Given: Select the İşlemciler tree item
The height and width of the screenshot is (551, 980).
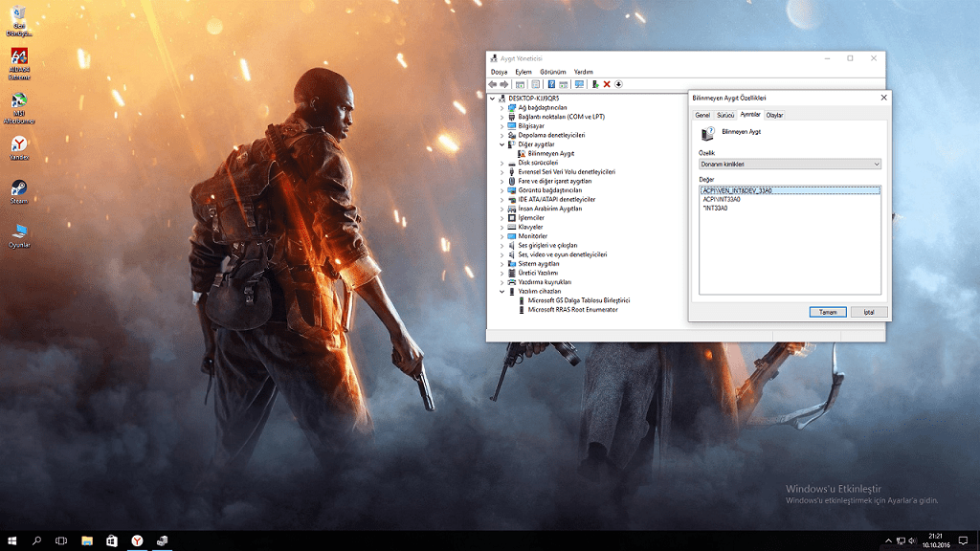Looking at the screenshot, I should tap(530, 218).
